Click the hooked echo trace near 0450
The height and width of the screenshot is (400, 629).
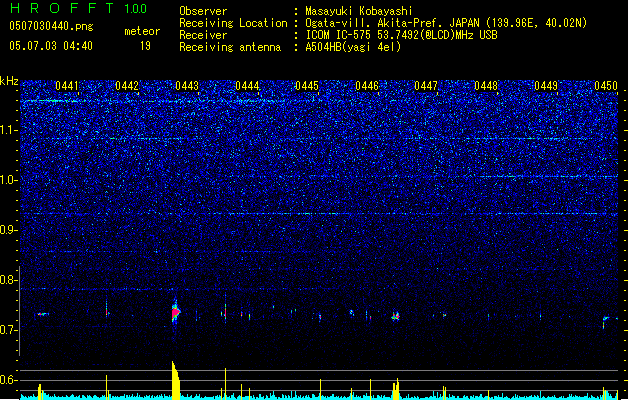pyautogui.click(x=607, y=321)
